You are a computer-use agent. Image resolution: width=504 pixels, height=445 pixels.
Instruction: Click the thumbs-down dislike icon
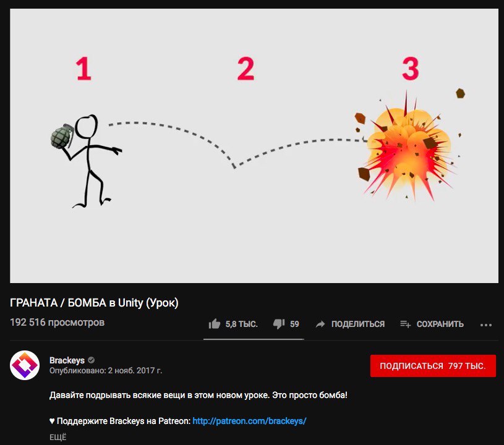tap(279, 324)
